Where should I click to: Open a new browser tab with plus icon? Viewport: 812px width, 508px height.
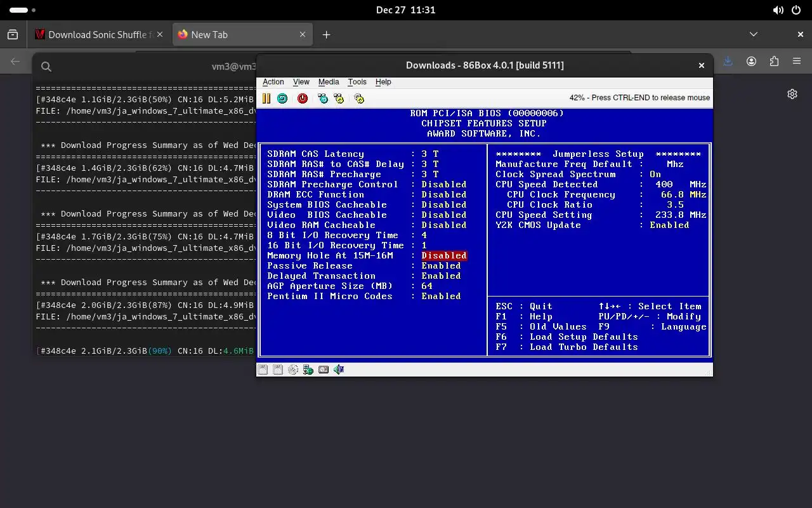[x=326, y=35]
